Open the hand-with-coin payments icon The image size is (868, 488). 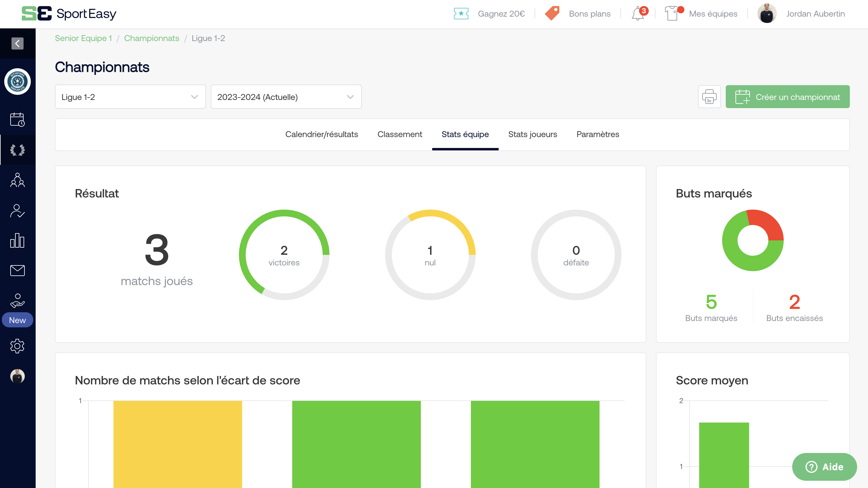click(18, 300)
